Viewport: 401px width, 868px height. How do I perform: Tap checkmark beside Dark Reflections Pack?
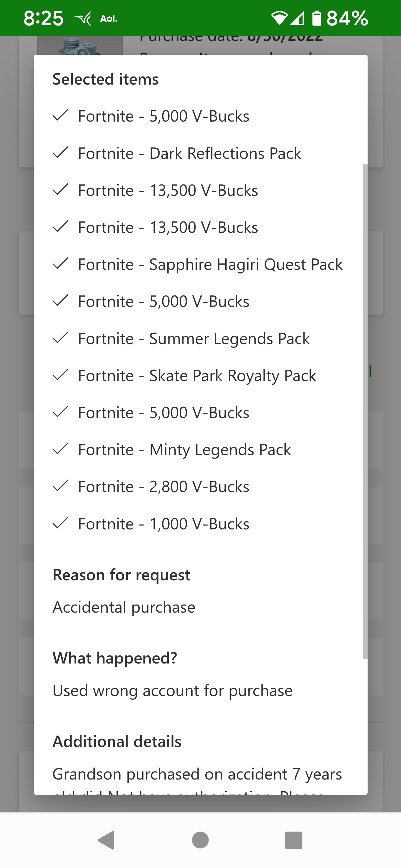[x=61, y=153]
